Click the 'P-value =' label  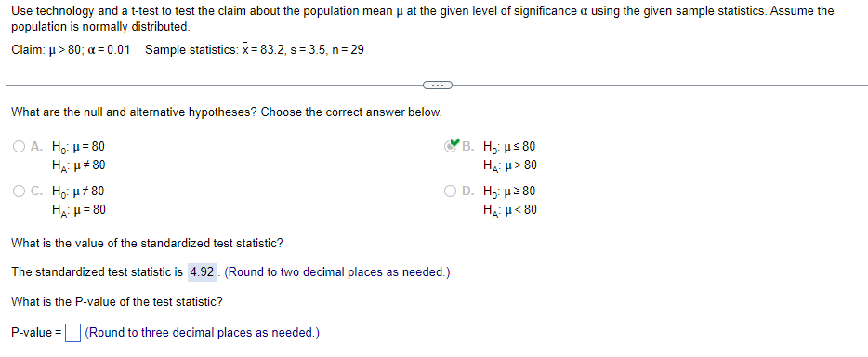click(x=36, y=333)
